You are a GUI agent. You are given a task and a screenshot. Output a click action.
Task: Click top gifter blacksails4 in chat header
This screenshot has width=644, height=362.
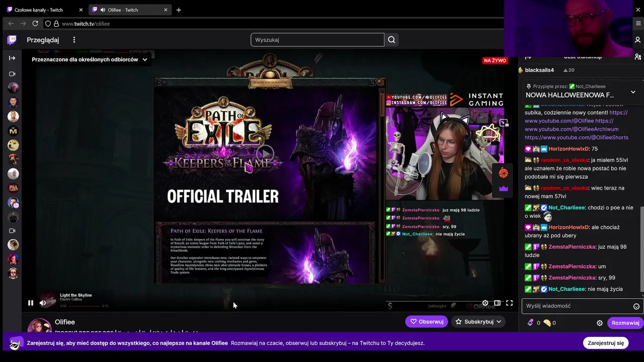tap(539, 70)
